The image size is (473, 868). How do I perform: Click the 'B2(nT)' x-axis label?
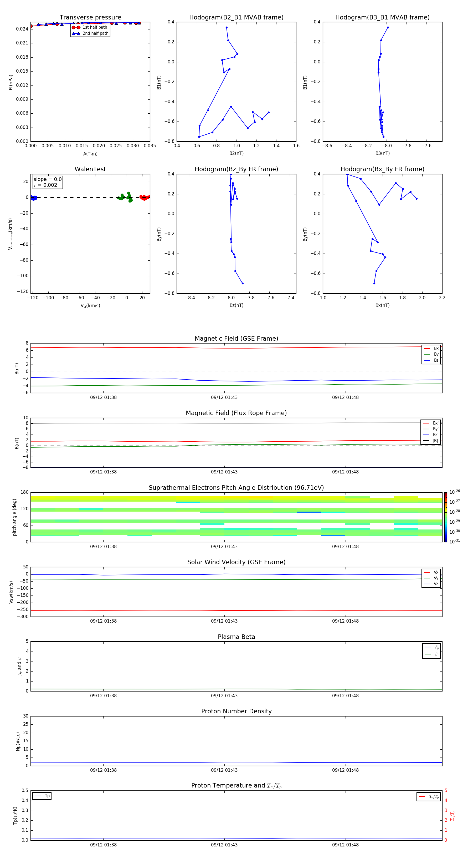(x=236, y=153)
